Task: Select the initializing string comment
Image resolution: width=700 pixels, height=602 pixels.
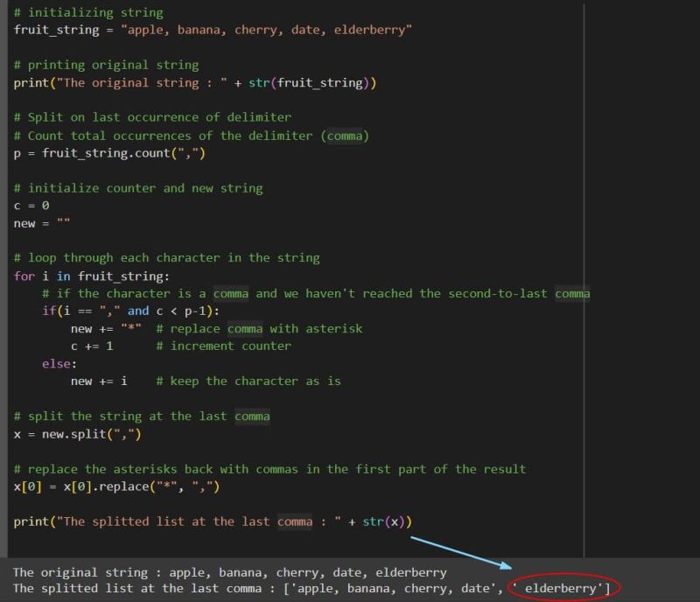Action: pos(87,12)
